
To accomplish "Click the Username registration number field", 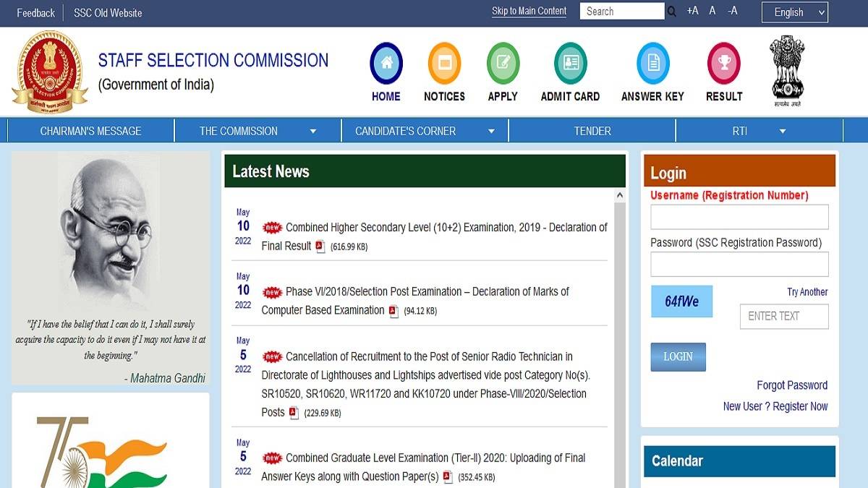I will 739,217.
